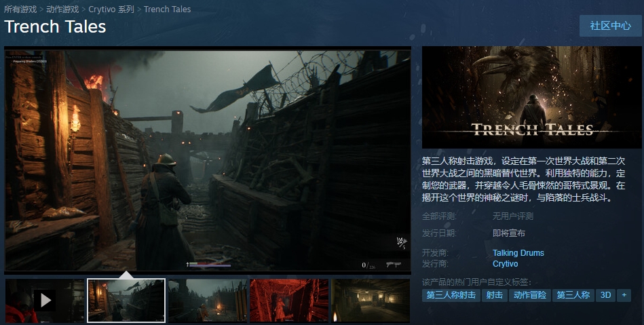
Task: Expand more tags with plus button
Action: (624, 295)
